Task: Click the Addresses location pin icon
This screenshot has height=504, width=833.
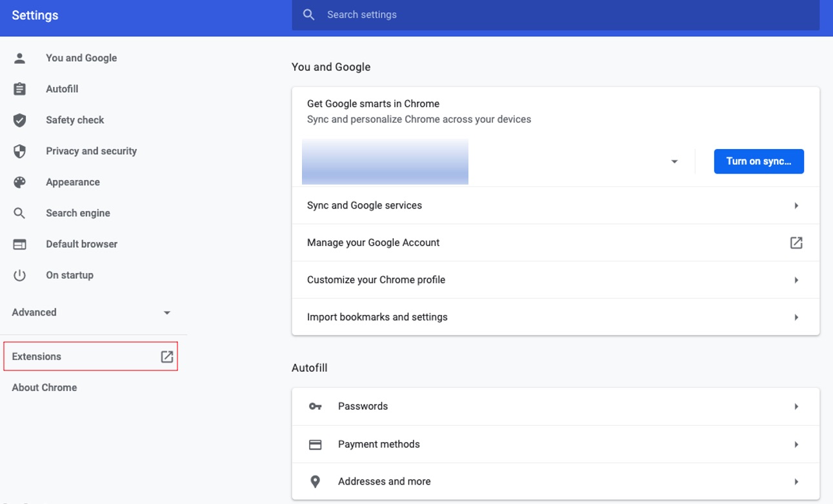Action: (x=315, y=481)
